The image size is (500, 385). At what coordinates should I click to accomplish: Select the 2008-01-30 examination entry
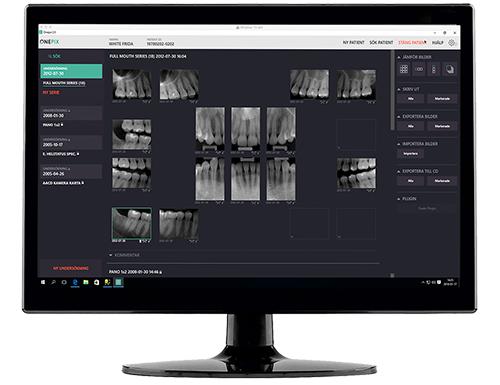click(x=71, y=113)
